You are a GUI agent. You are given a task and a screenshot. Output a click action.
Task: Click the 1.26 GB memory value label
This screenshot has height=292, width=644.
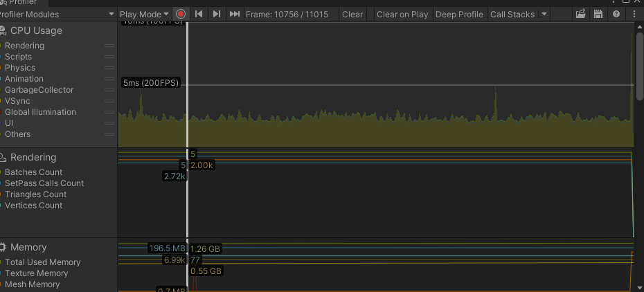tap(206, 248)
